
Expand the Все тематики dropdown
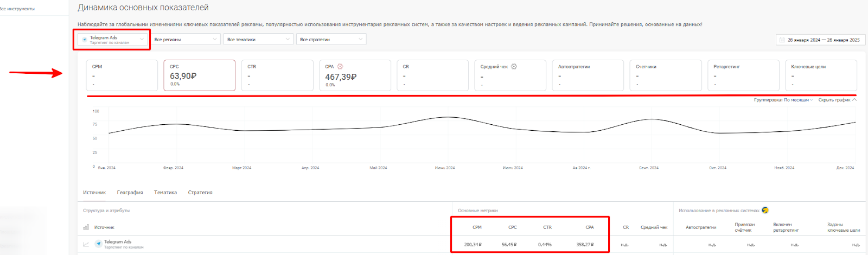[258, 39]
